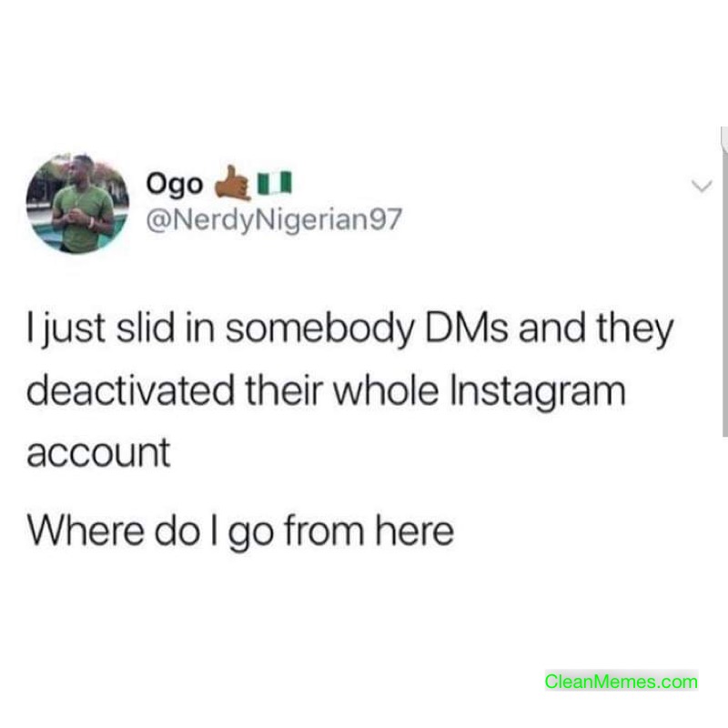Image resolution: width=728 pixels, height=728 pixels.
Task: Click the Nigerian flag emoji
Action: coord(275,183)
